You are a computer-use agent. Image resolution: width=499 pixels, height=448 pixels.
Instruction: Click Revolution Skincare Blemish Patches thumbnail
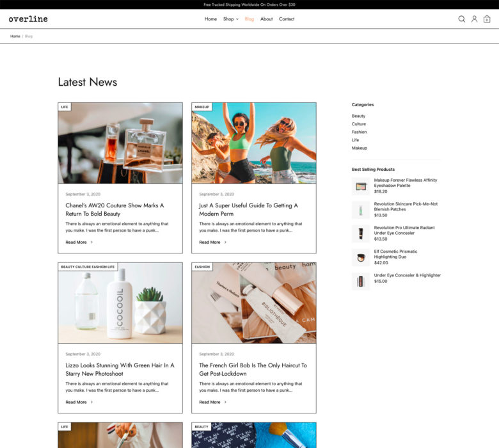[x=361, y=210]
